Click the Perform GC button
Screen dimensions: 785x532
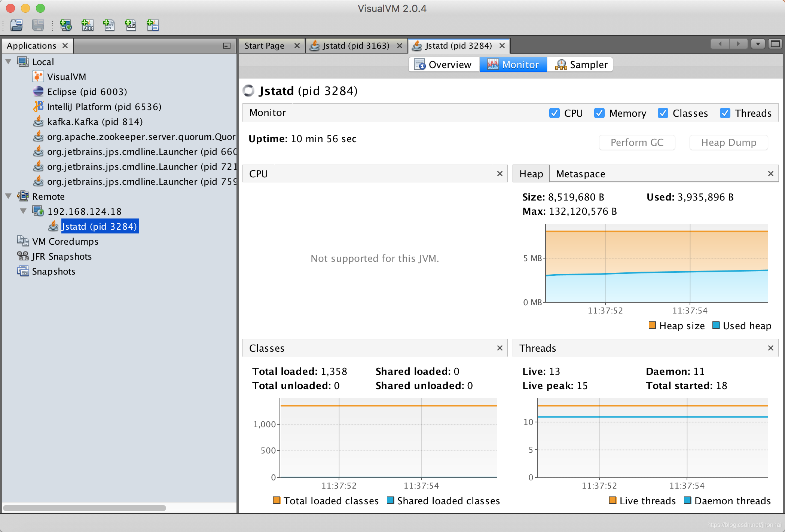pyautogui.click(x=637, y=143)
